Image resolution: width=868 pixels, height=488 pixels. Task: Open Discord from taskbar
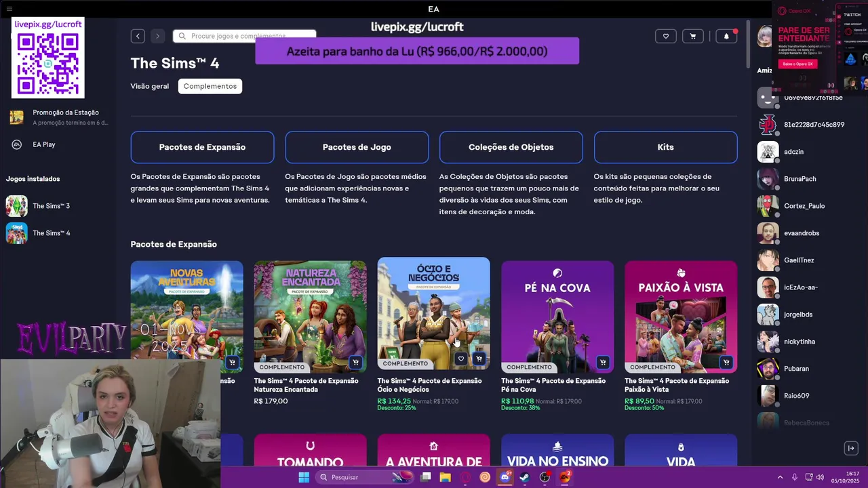point(505,477)
